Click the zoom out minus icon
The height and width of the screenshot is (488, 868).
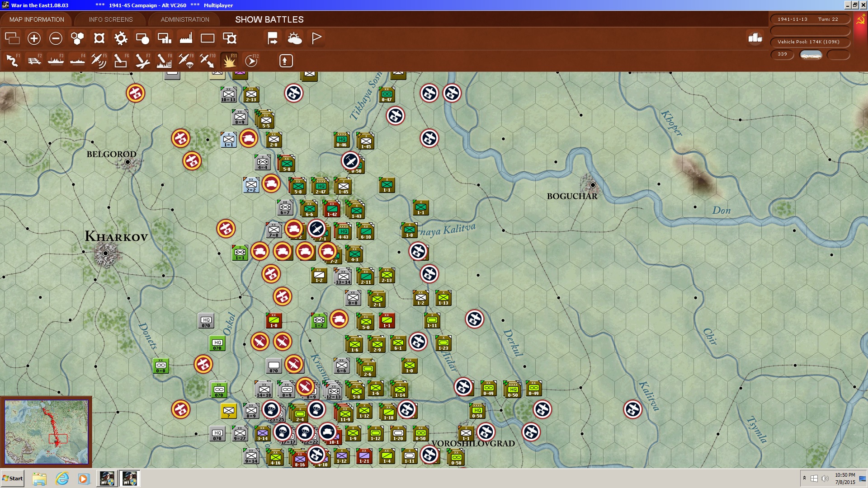click(56, 38)
